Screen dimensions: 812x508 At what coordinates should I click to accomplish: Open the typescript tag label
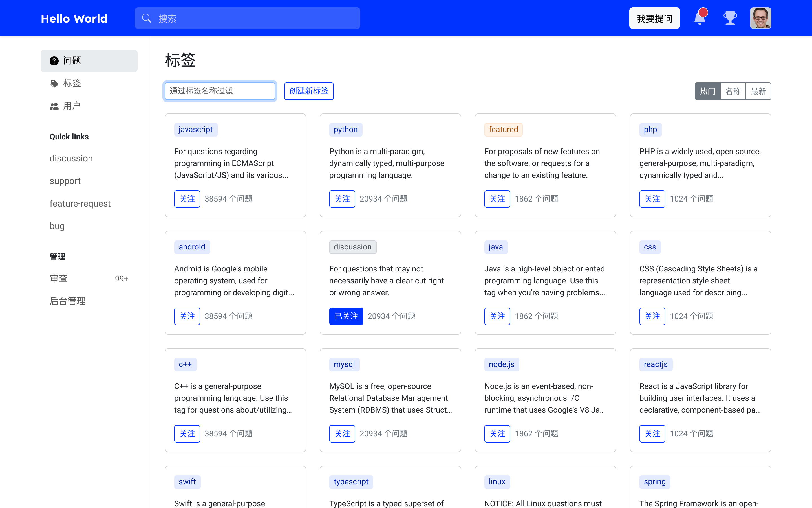point(351,482)
